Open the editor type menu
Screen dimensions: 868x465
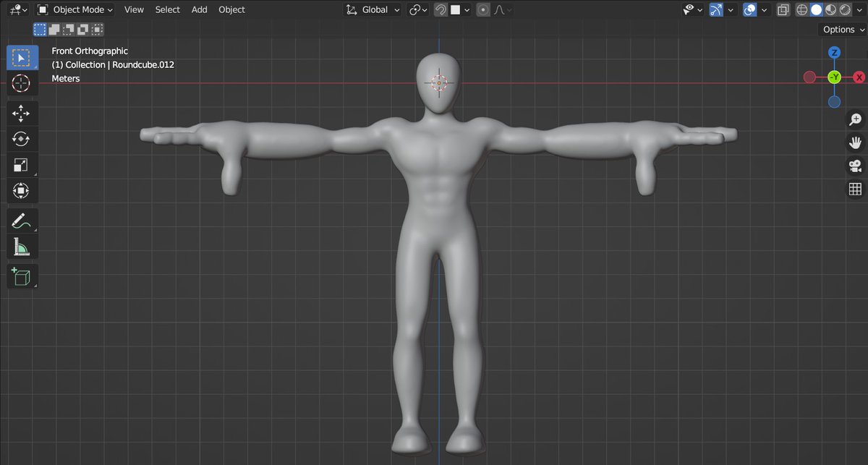[x=19, y=9]
